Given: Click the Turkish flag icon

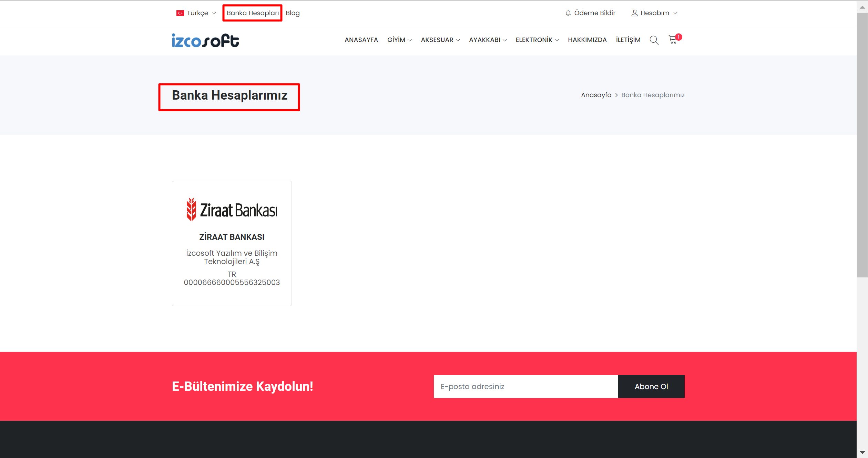Looking at the screenshot, I should coord(180,13).
